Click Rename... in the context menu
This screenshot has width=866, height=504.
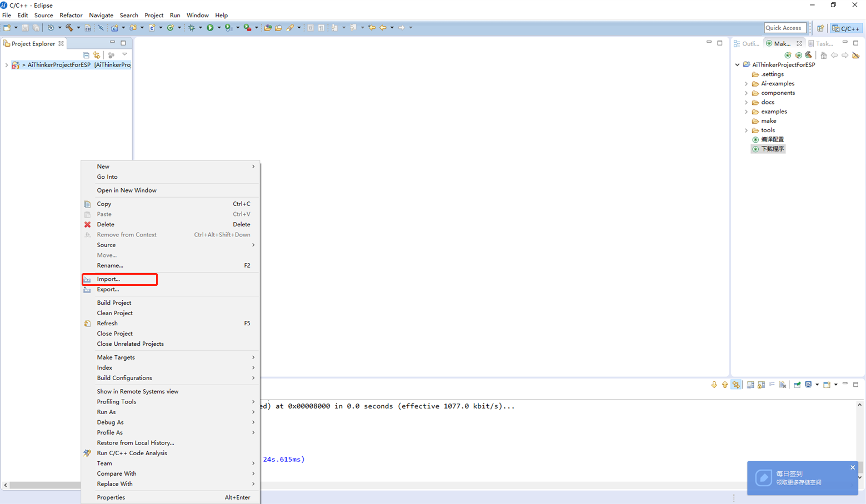171,265
